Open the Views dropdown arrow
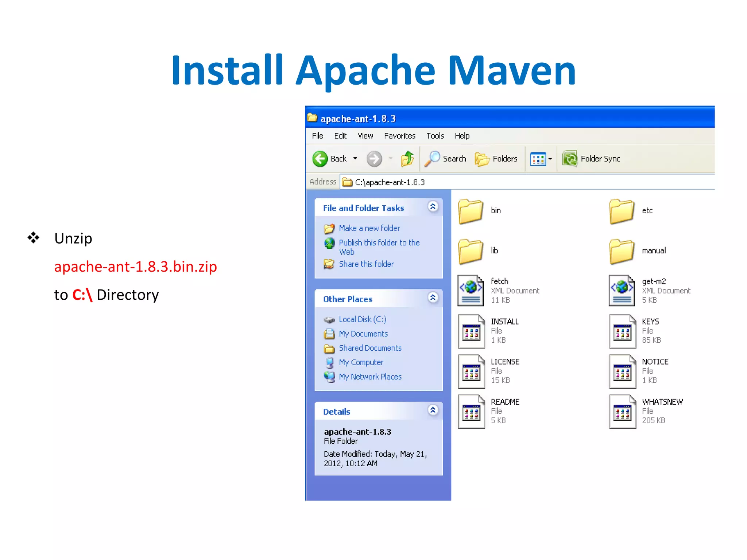The height and width of the screenshot is (560, 747). pyautogui.click(x=550, y=159)
